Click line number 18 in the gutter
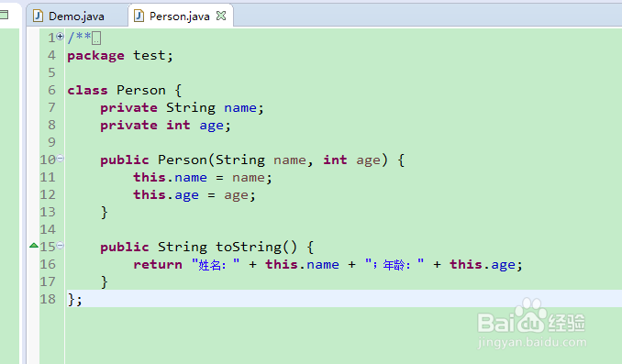622x364 pixels. (x=48, y=299)
